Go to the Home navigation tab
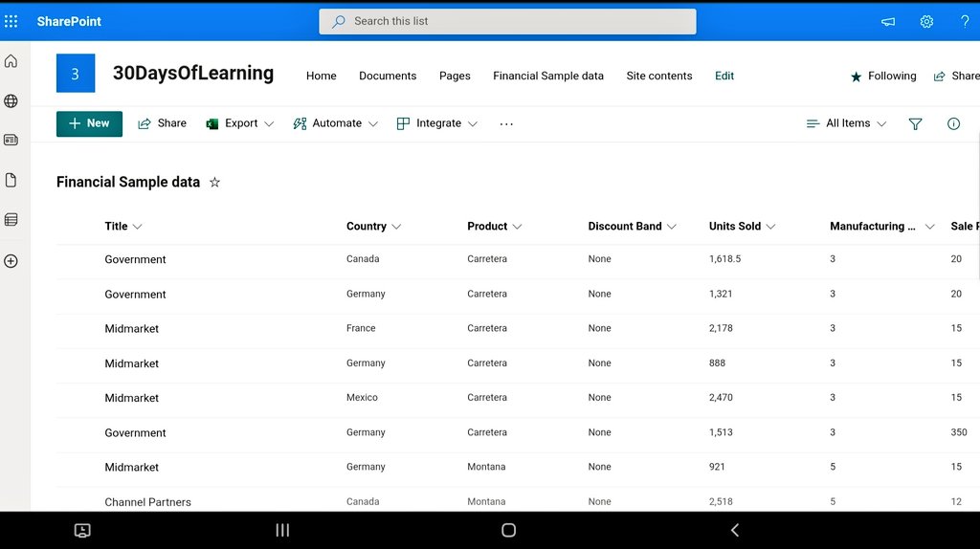Image resolution: width=980 pixels, height=549 pixels. [322, 77]
